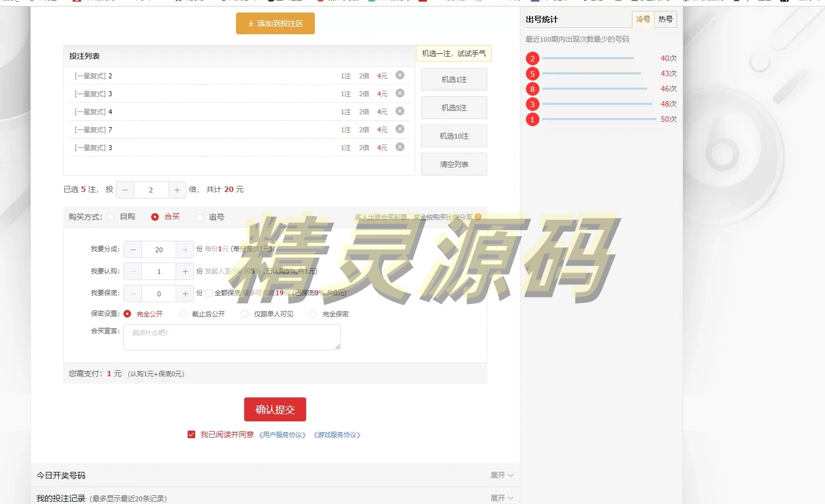Tick the 全额保底 checkbox
The image size is (825, 504).
[x=209, y=293]
